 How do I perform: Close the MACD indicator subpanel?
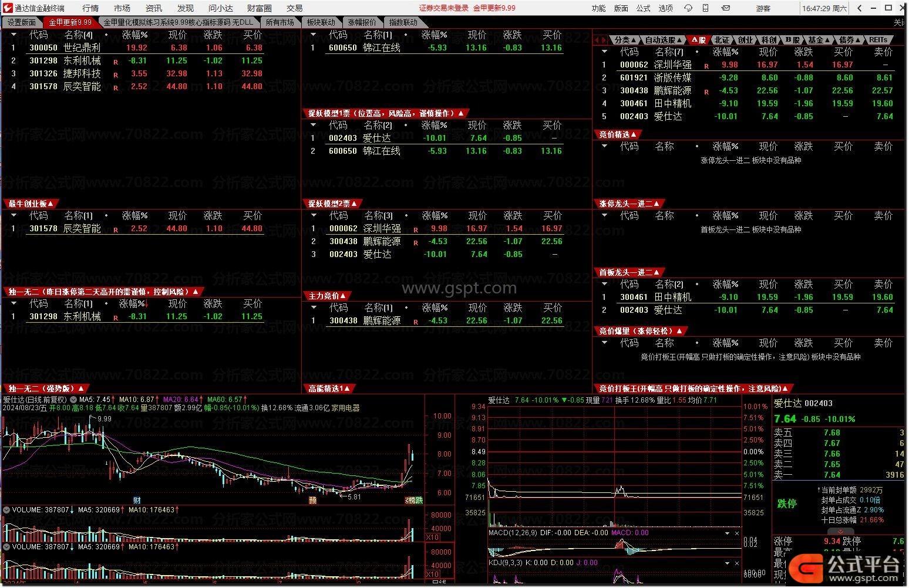[x=737, y=533]
